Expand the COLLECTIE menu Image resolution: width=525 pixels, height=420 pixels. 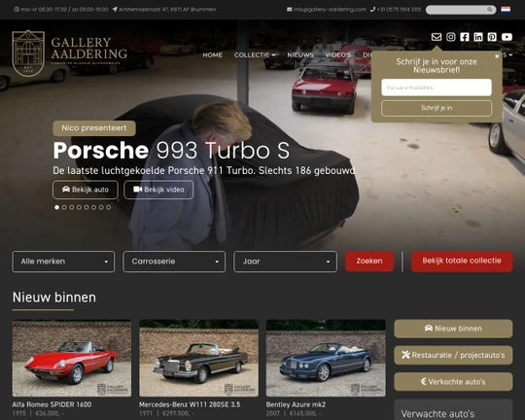click(x=255, y=54)
